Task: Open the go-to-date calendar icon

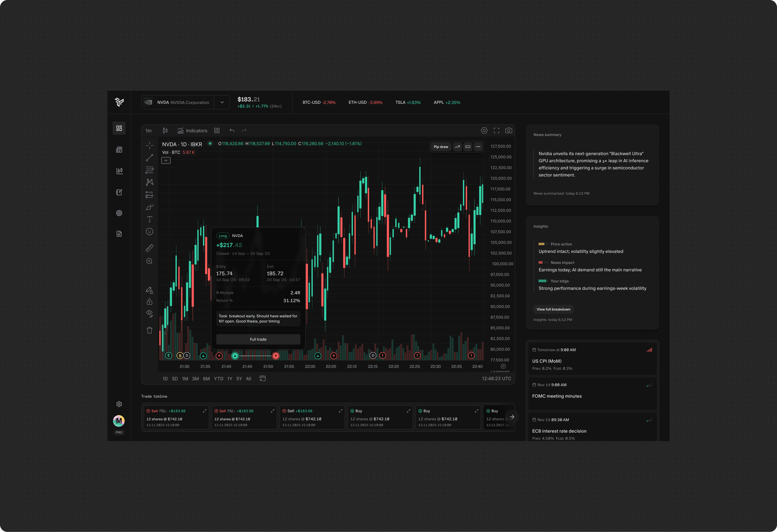Action: (263, 379)
